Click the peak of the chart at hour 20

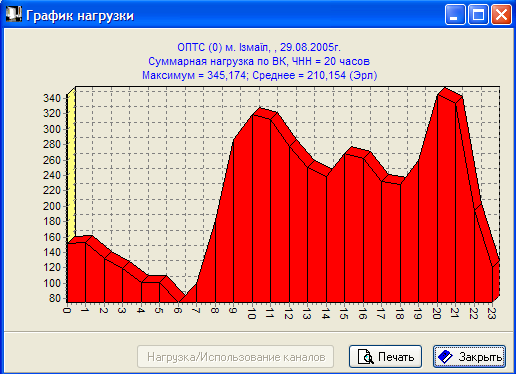click(438, 95)
